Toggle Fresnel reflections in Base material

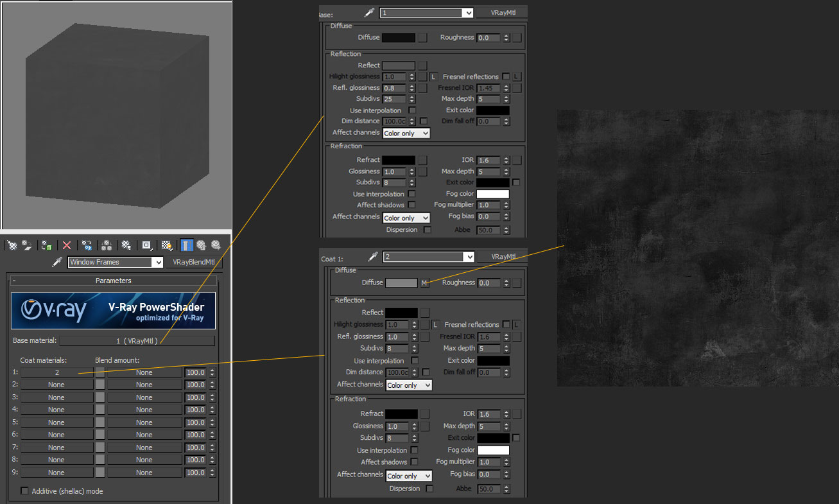(506, 76)
